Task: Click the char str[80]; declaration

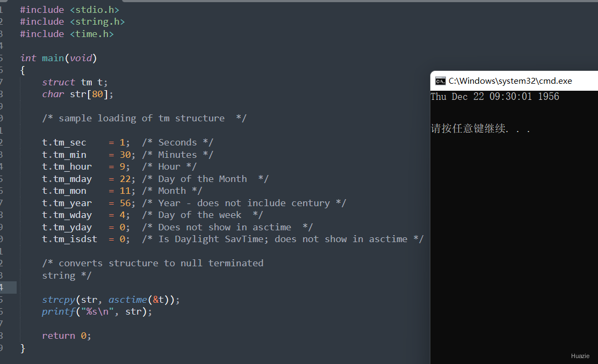Action: (x=78, y=94)
